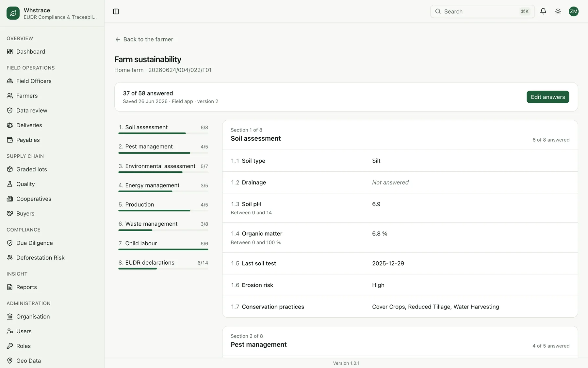Open Organisation settings

(x=52, y=317)
